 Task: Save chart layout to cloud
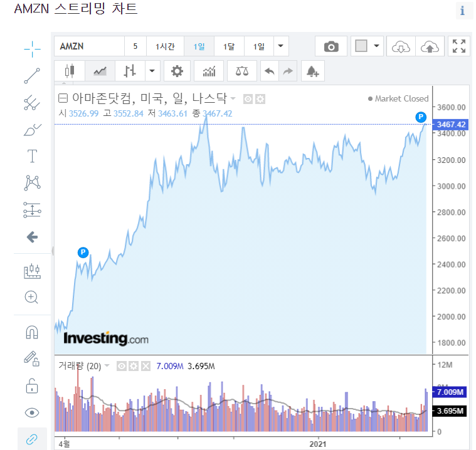[430, 46]
